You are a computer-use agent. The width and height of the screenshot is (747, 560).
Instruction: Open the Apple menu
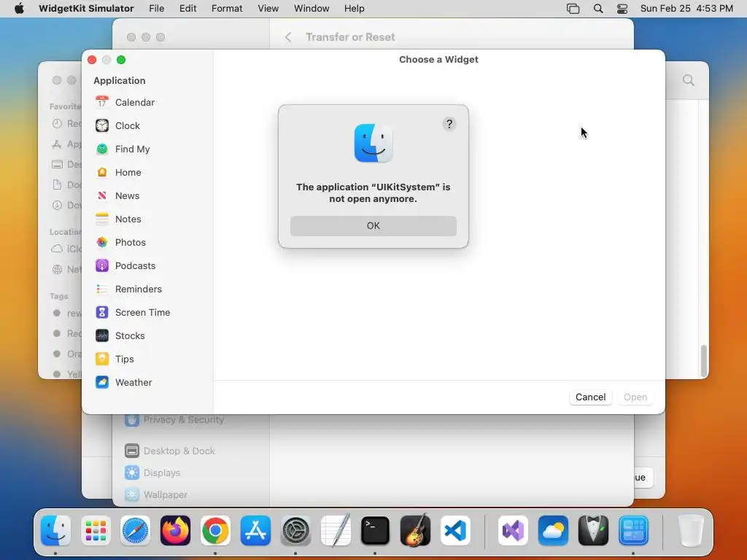click(19, 9)
